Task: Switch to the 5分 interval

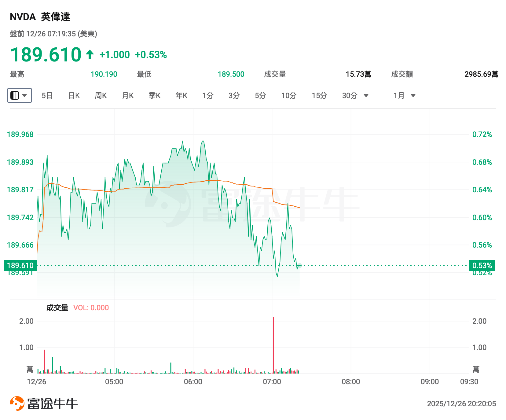Action: [260, 96]
